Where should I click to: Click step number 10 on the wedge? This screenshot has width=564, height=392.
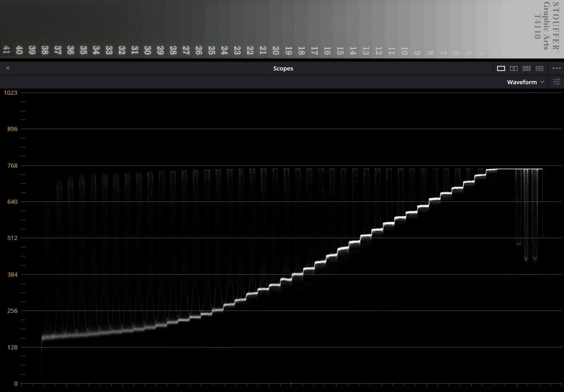404,50
